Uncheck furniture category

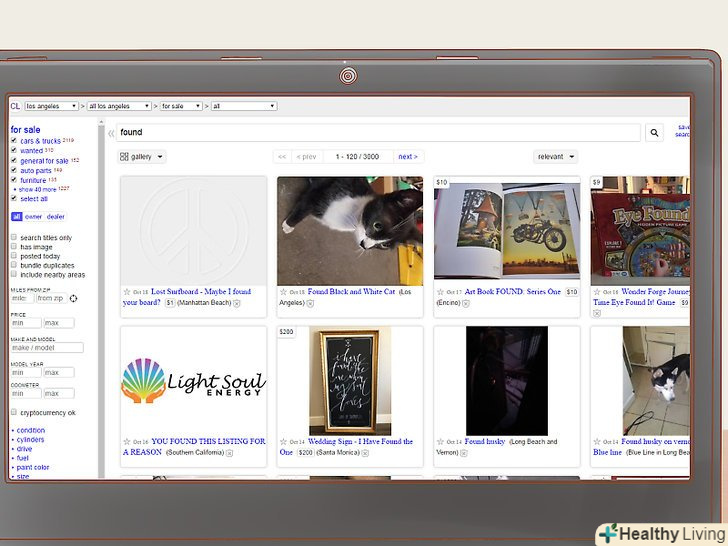coord(14,180)
